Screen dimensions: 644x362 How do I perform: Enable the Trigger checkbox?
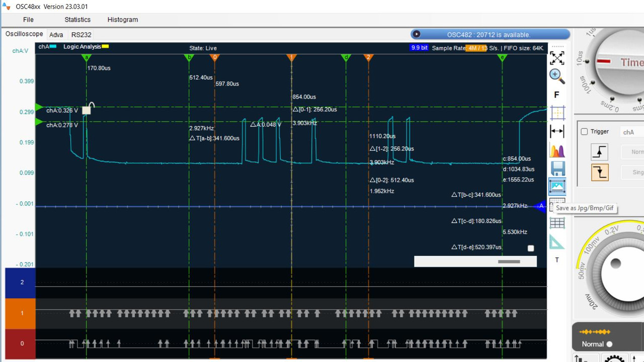(x=584, y=132)
